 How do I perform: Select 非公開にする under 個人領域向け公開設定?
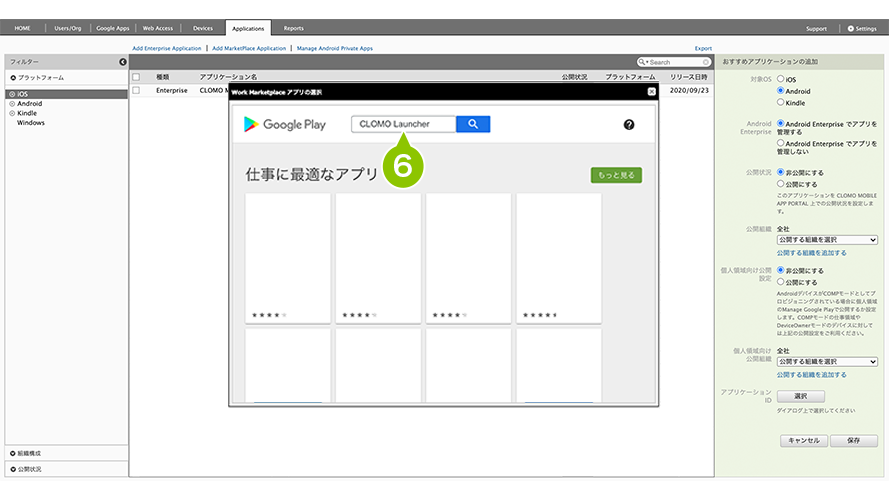point(781,270)
